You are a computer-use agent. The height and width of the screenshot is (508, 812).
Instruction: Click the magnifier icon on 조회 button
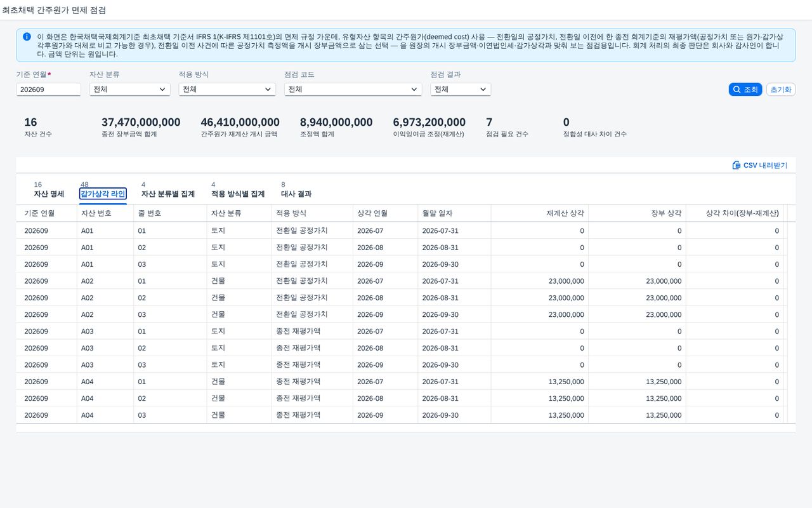[737, 90]
